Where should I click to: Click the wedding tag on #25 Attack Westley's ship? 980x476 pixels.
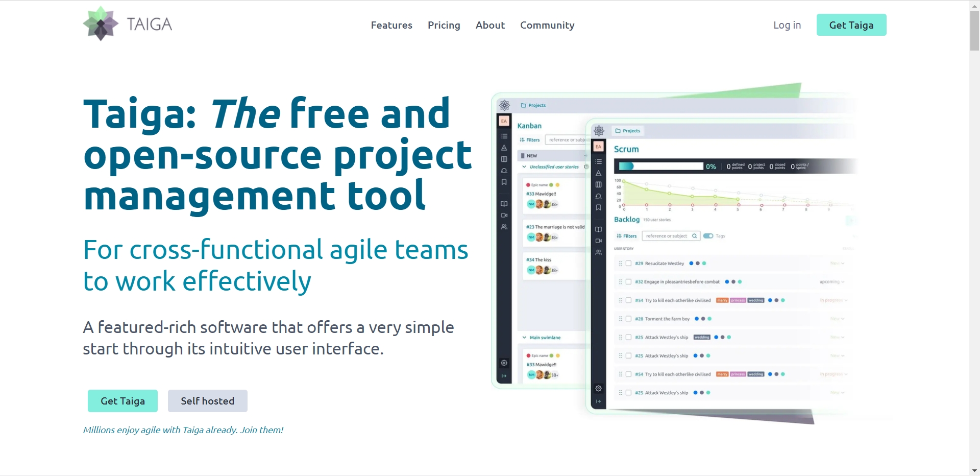[702, 337]
